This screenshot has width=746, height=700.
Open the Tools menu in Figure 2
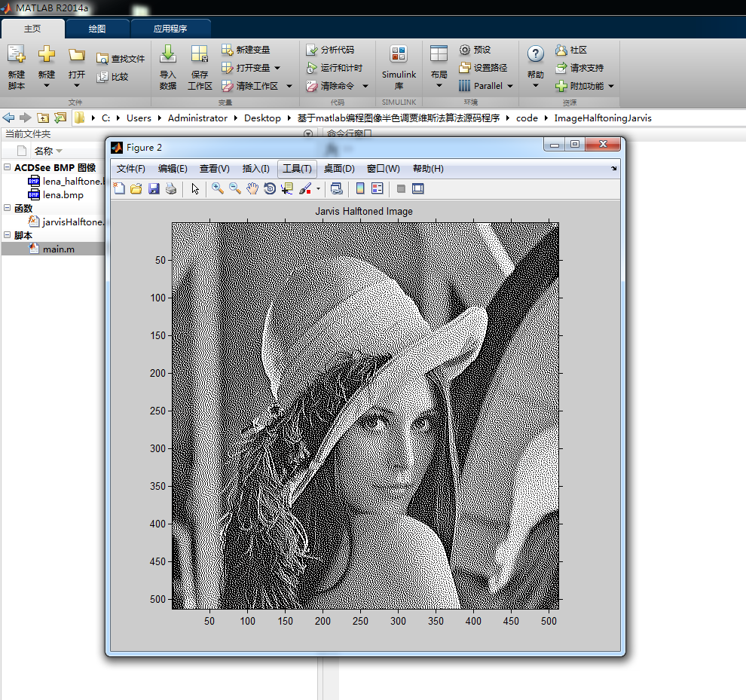coord(297,169)
